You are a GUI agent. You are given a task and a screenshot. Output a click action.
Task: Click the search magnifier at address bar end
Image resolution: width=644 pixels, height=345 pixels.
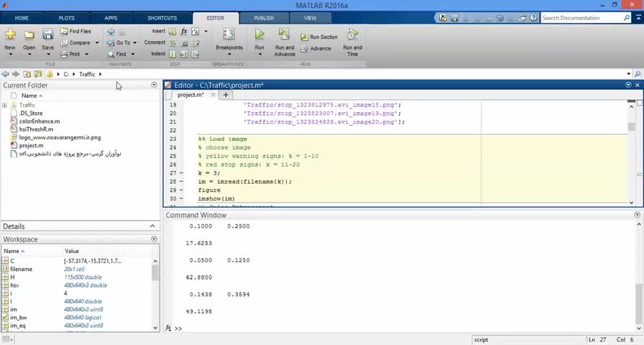pyautogui.click(x=638, y=74)
